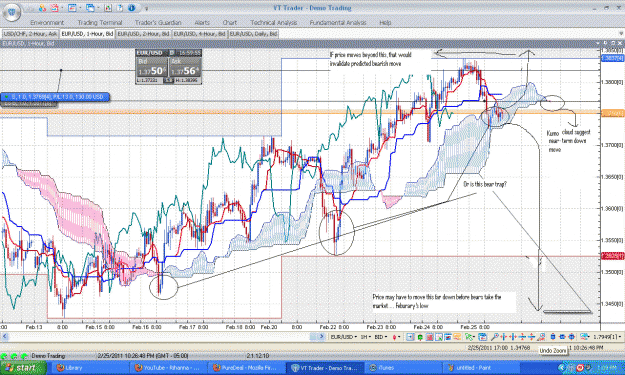Viewport: 625px width, 375px height.
Task: Open the Alerts menu
Action: [202, 23]
